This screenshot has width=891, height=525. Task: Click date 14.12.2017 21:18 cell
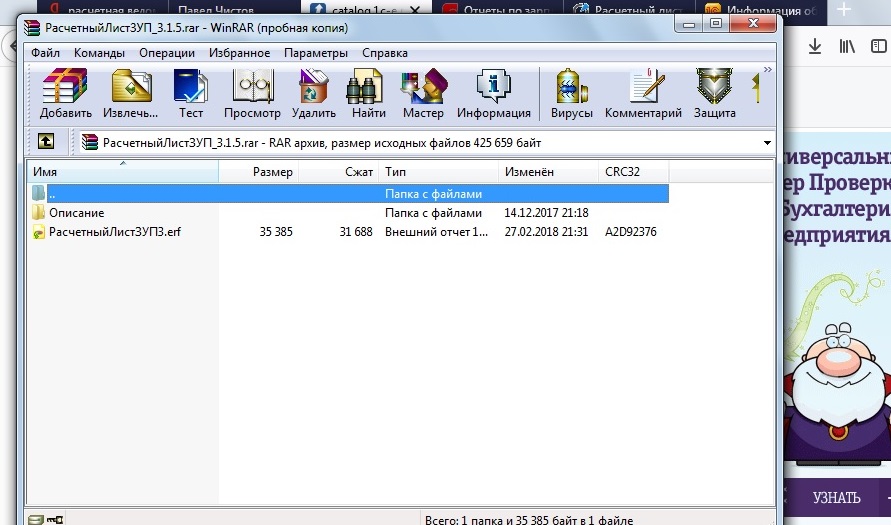546,212
